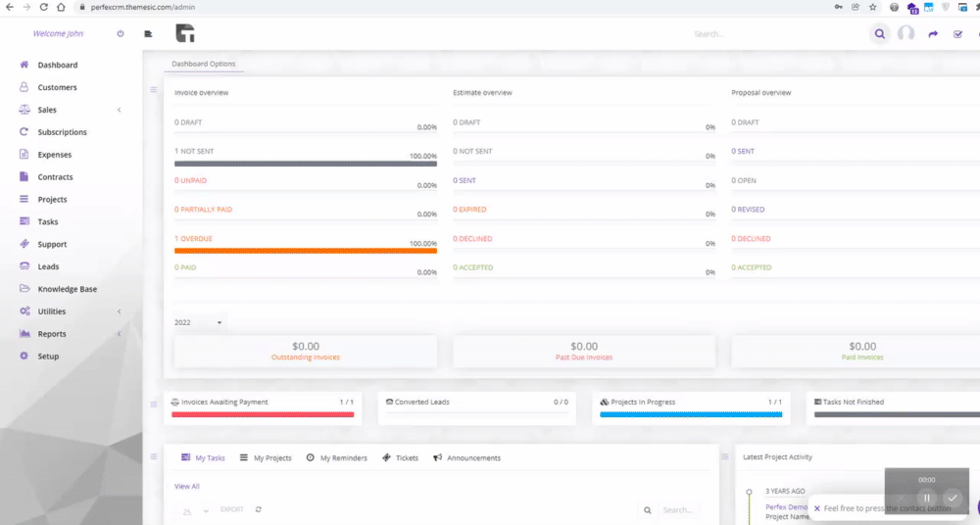980x525 pixels.
Task: Open the user profile avatar
Action: 906,33
